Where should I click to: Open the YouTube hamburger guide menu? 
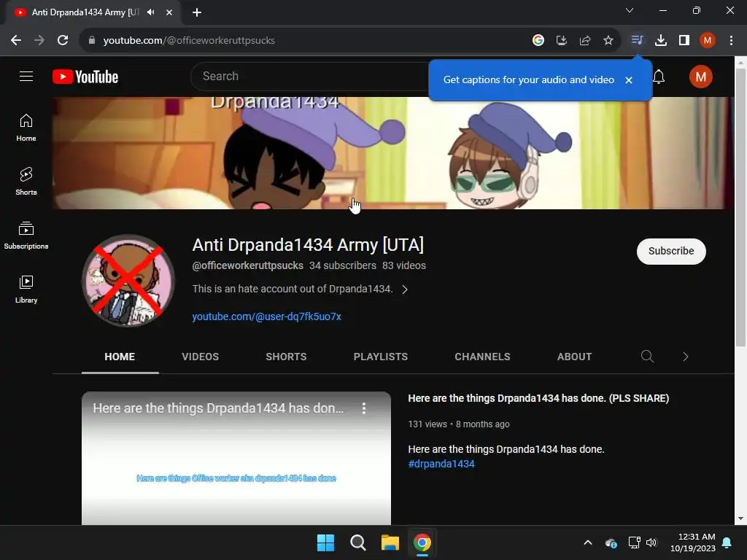pos(26,76)
